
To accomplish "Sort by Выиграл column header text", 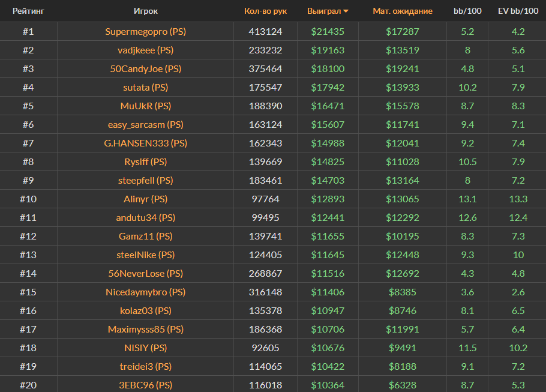I will (323, 11).
